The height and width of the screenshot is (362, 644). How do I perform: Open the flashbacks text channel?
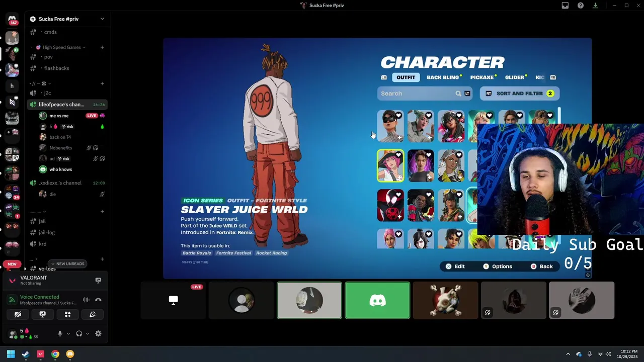point(67,68)
